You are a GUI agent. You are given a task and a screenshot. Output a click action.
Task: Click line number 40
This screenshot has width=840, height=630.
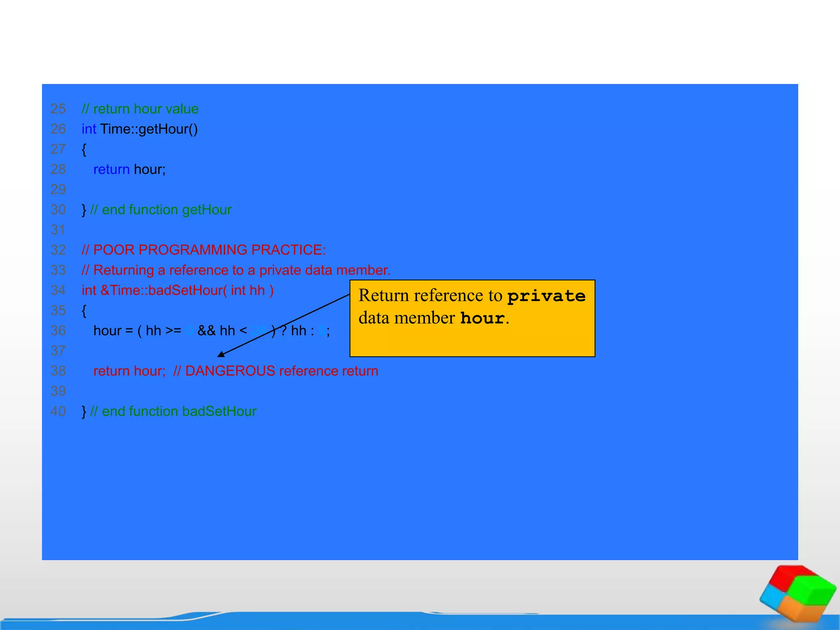[x=58, y=411]
